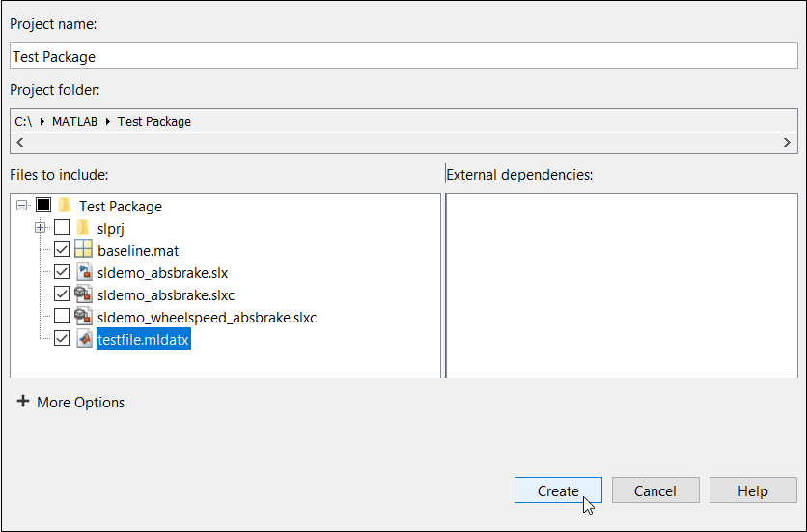The image size is (807, 532).
Task: Select the sldemo_absbrake.slxc file name
Action: [166, 295]
